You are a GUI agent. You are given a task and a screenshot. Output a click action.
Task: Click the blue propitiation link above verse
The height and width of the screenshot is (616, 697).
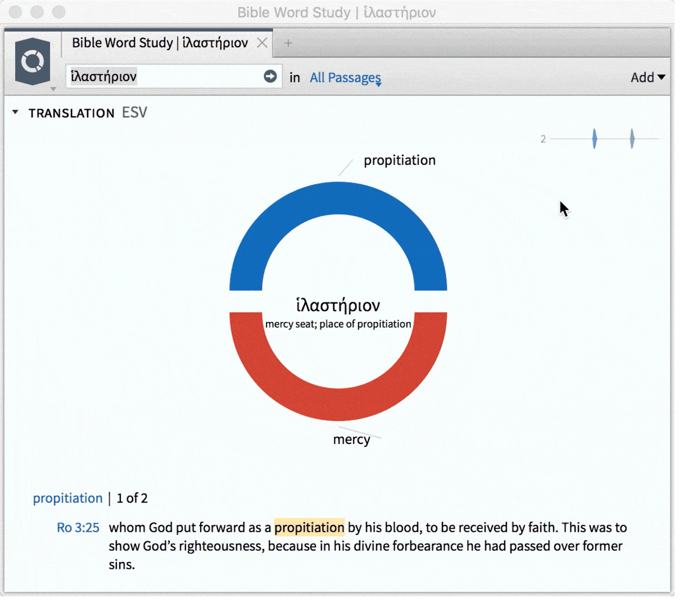pyautogui.click(x=67, y=498)
